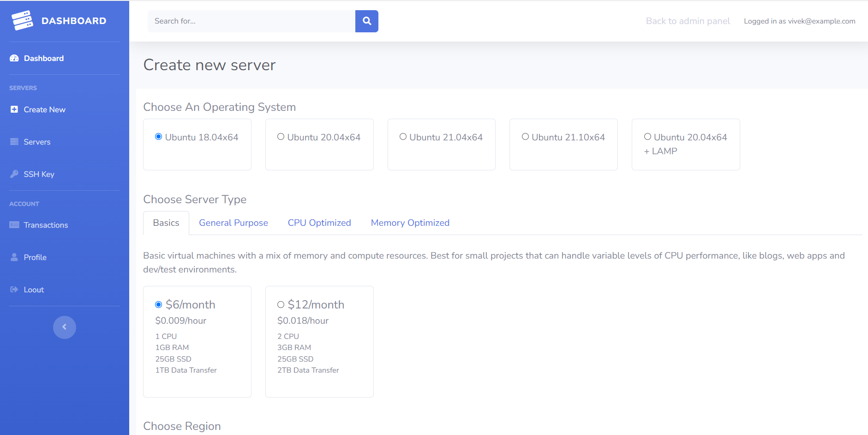Screen dimensions: 868x435
Task: Click the Dashboard gauge icon in sidebar
Action: pyautogui.click(x=14, y=58)
